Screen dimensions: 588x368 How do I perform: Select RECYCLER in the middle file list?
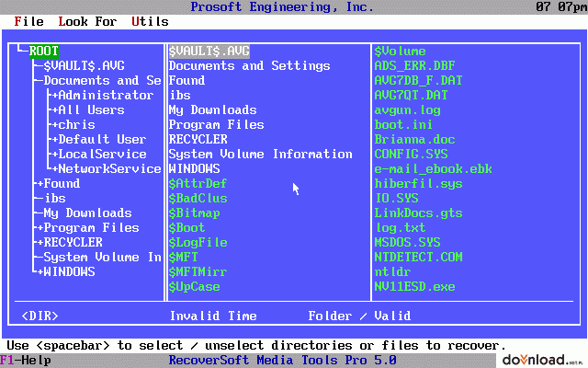point(198,139)
